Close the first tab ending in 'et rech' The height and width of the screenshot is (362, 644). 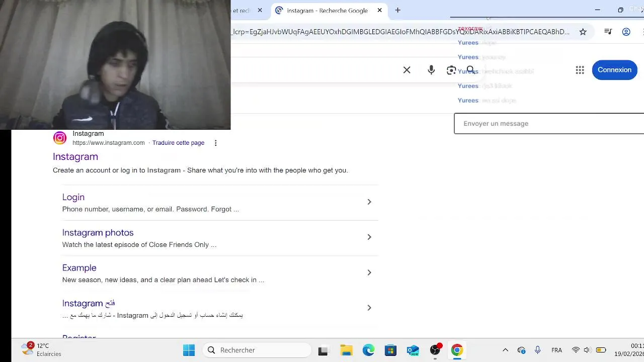coord(260,10)
